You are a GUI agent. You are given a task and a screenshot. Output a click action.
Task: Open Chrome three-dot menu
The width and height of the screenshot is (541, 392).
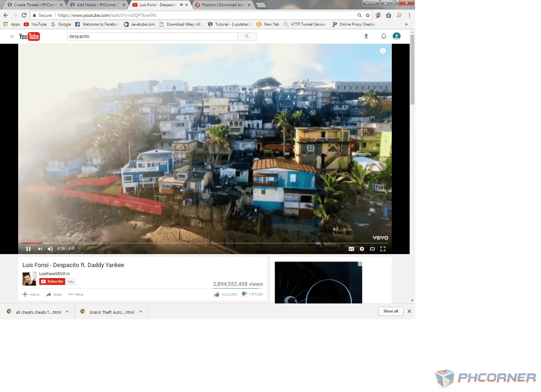click(409, 15)
